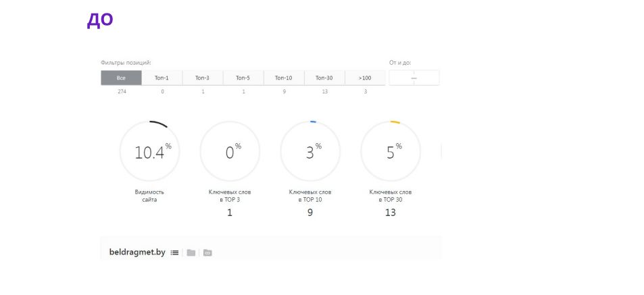644x295 pixels.
Task: Click the 0% TOP 3 keywords gauge
Action: pyautogui.click(x=230, y=152)
